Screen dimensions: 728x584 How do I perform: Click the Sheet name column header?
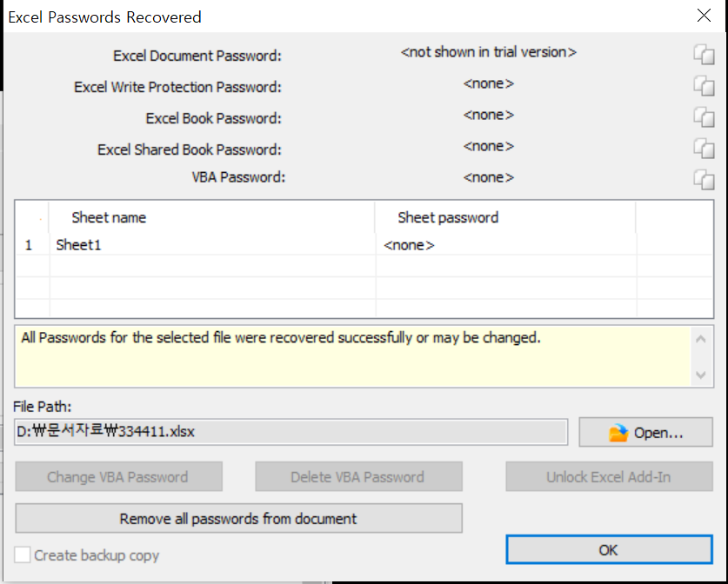click(211, 217)
